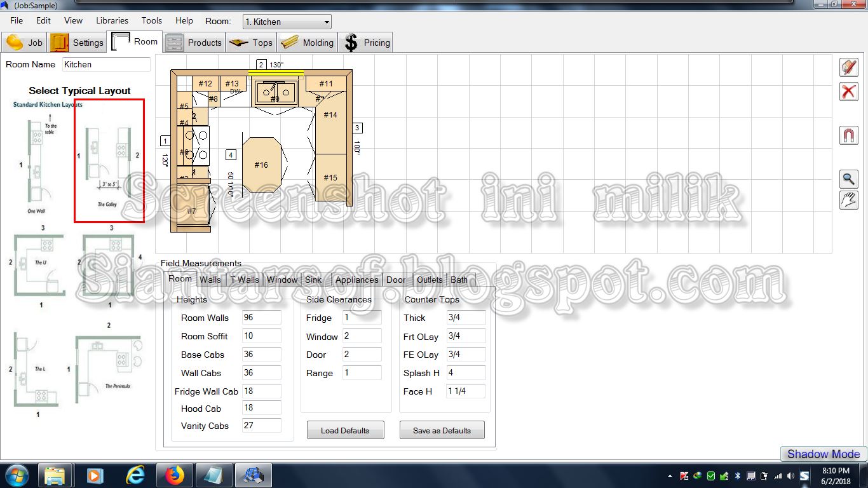The image size is (868, 488).
Task: Switch to the Walls tab
Action: tap(210, 280)
